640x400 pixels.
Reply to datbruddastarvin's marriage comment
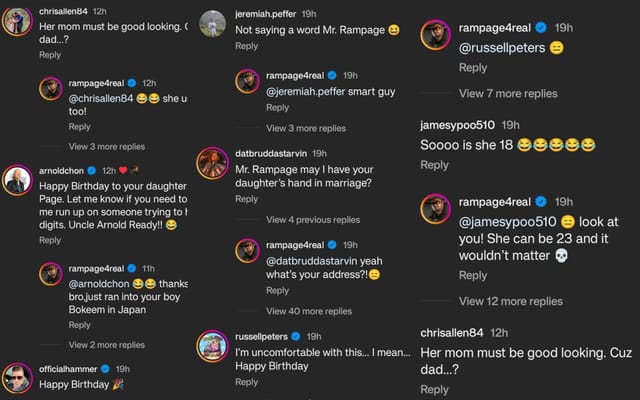(x=246, y=199)
